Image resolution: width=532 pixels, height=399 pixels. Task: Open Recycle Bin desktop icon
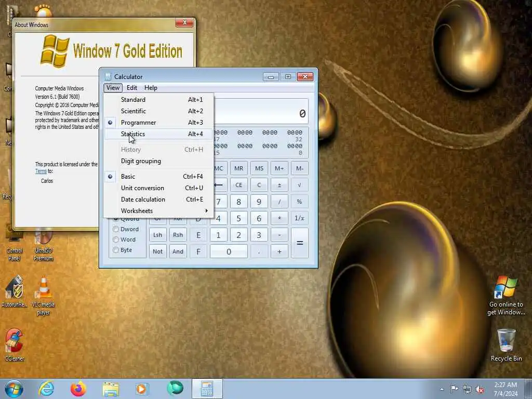pos(506,345)
